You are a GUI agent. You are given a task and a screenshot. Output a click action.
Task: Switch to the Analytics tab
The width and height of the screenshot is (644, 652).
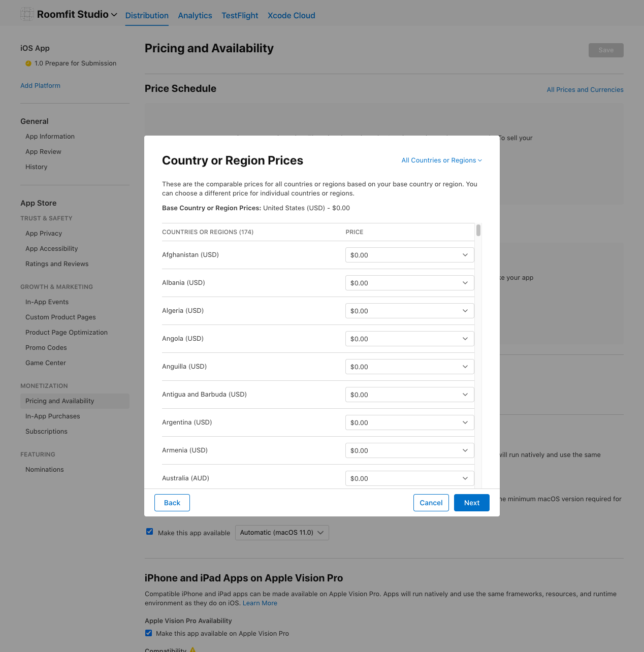(x=195, y=16)
